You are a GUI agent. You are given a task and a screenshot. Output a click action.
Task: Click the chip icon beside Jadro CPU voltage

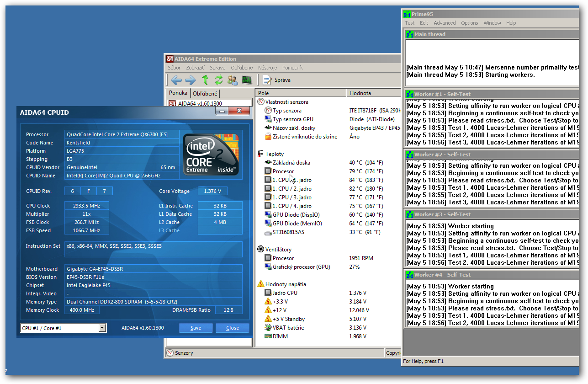pyautogui.click(x=268, y=293)
